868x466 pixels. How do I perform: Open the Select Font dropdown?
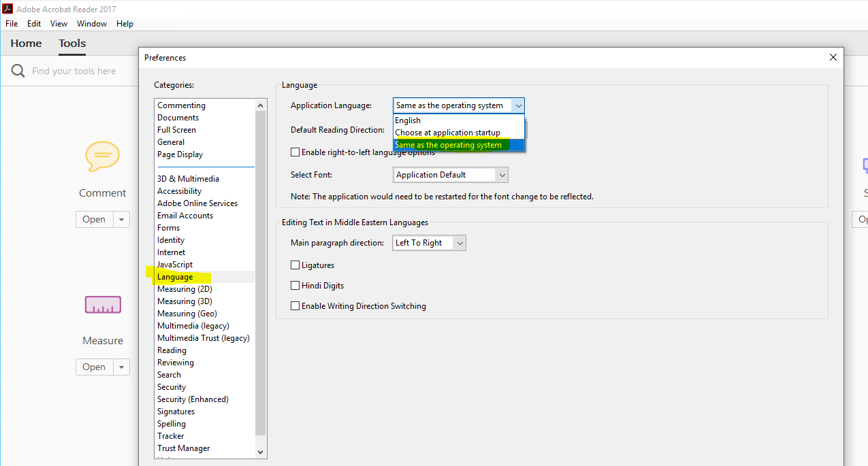click(x=451, y=175)
